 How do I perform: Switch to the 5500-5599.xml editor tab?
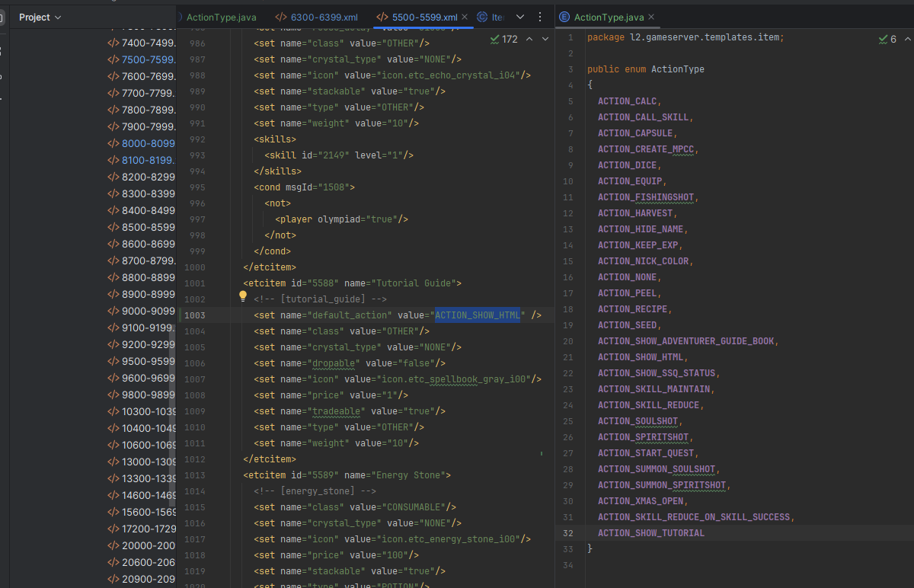click(x=425, y=17)
